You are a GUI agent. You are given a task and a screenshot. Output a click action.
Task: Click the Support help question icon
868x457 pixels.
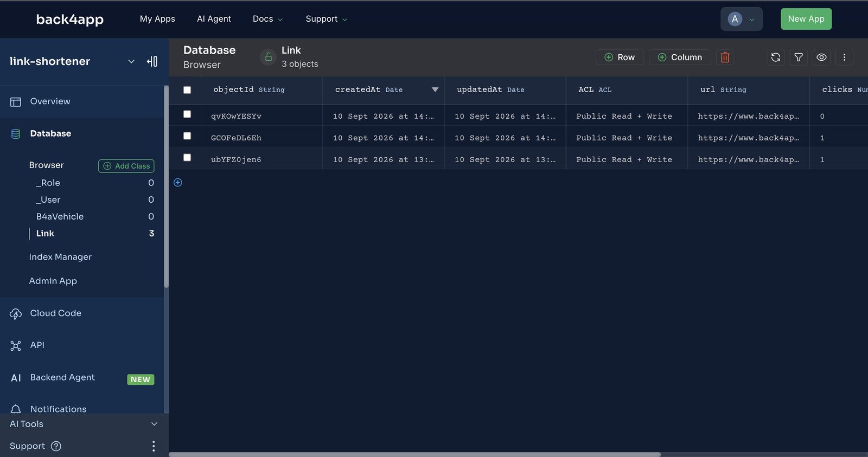click(56, 446)
